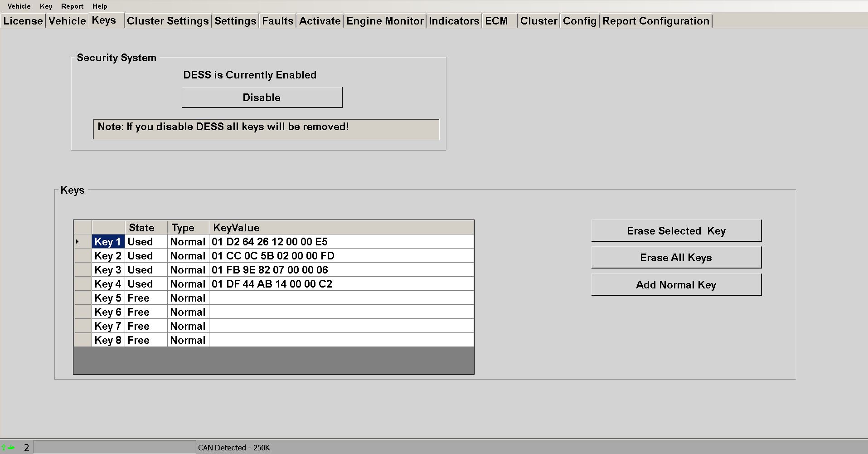The height and width of the screenshot is (454, 868).
Task: Click the Used state cell of Key 3
Action: coord(146,270)
